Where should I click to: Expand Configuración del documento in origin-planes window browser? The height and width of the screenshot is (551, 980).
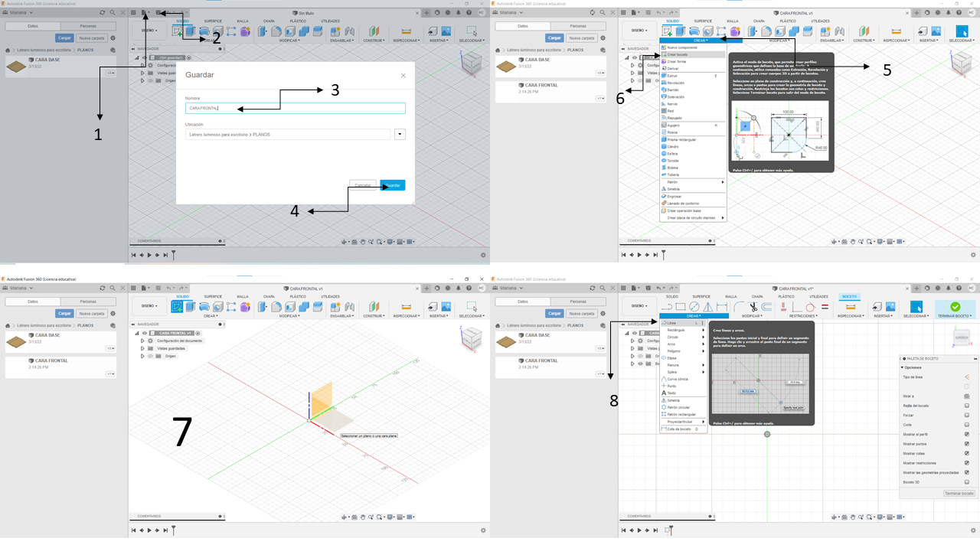pos(142,341)
